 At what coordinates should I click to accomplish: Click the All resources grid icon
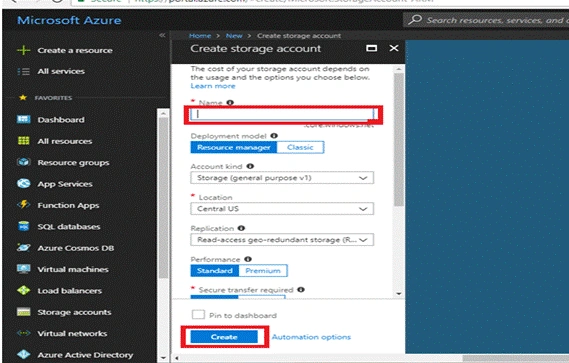24,141
